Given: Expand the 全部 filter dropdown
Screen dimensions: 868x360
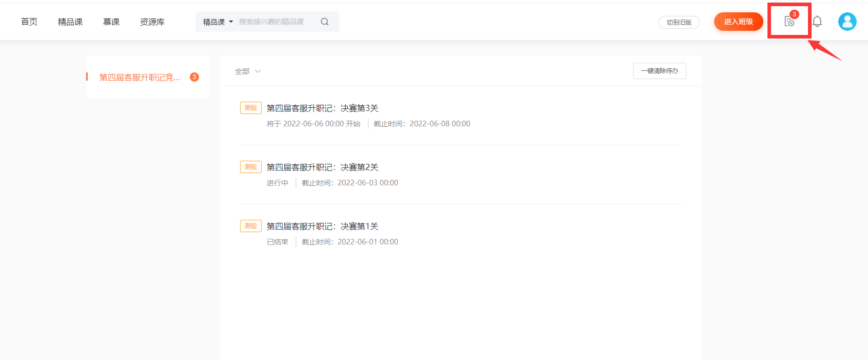Looking at the screenshot, I should (x=248, y=71).
